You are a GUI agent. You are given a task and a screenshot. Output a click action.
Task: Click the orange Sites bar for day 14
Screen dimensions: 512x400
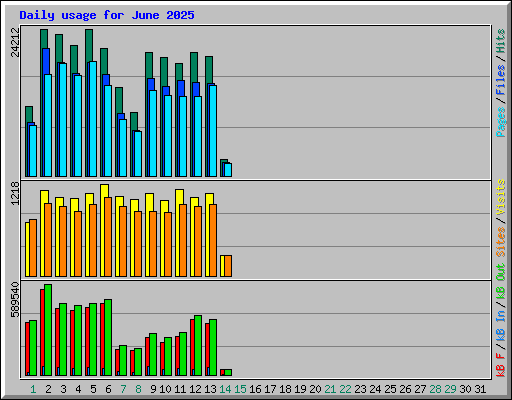[x=228, y=266]
